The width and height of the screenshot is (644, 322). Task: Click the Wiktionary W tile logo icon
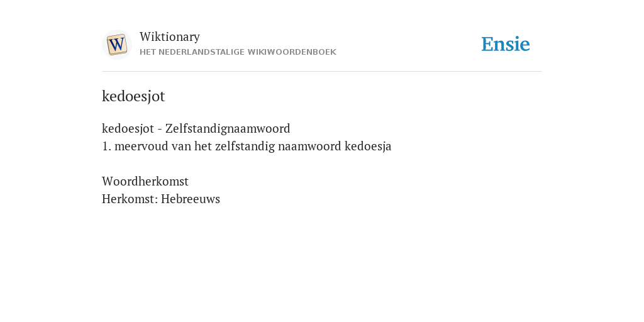[116, 45]
